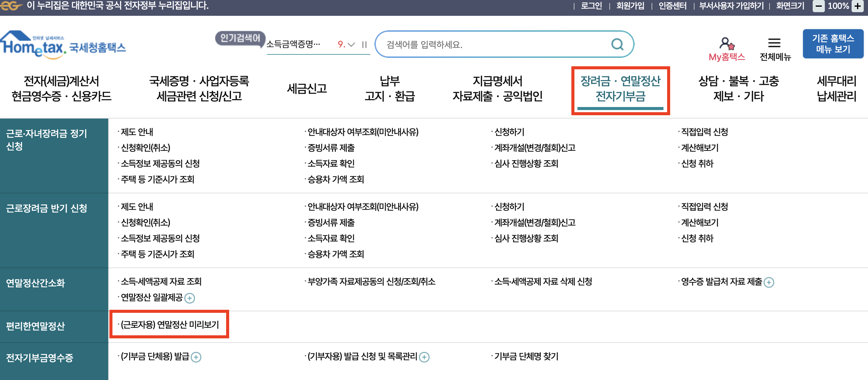This screenshot has width=868, height=380.
Task: Expand (기부금 단체용) 발급 plus icon
Action: click(196, 357)
